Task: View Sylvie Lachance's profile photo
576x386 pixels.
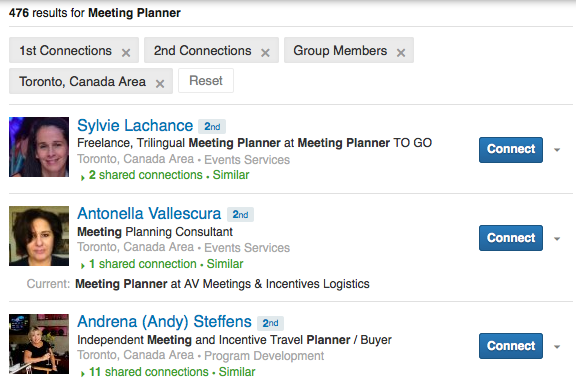Action: click(39, 147)
